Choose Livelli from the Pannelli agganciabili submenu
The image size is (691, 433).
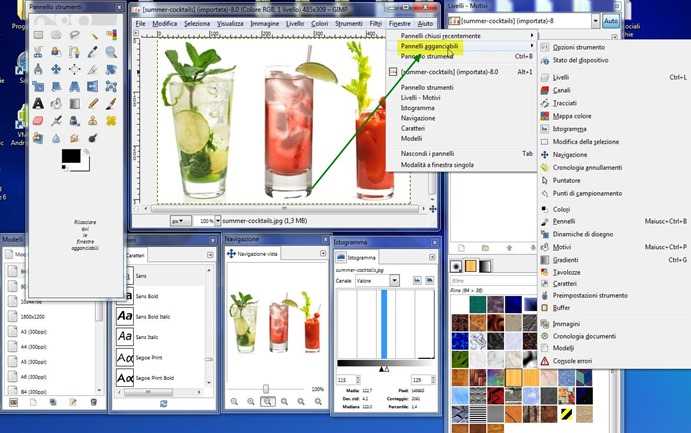561,76
